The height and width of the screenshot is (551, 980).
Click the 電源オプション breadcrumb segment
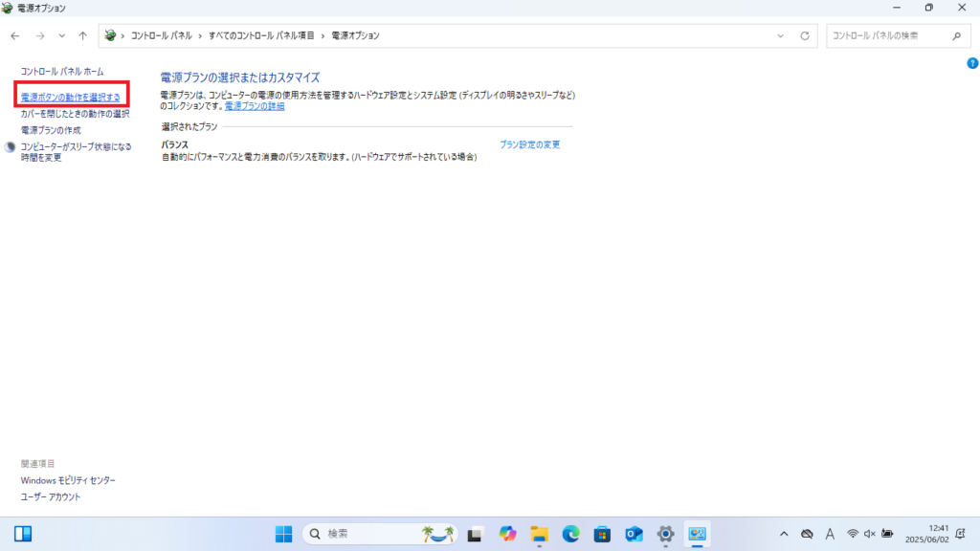pyautogui.click(x=355, y=35)
